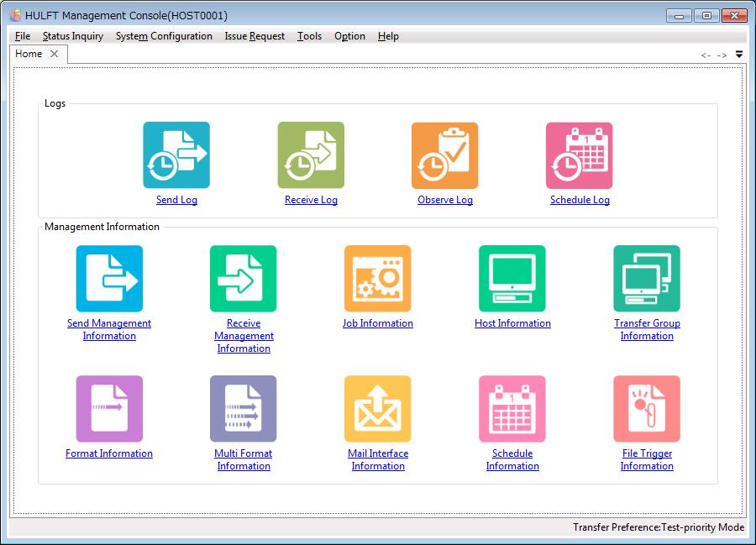The width and height of the screenshot is (756, 545).
Task: Open the Status Inquiry menu
Action: [73, 36]
